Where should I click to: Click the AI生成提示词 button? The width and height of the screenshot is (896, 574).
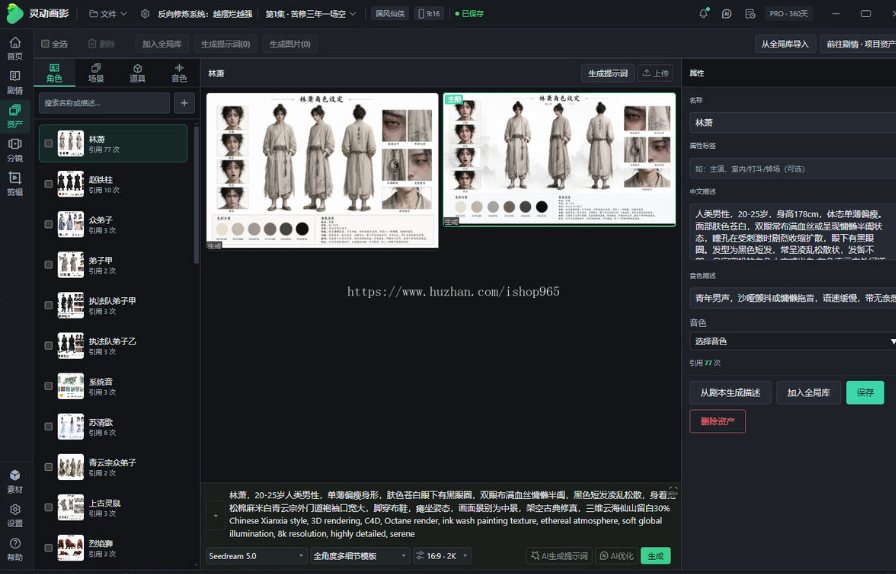559,556
